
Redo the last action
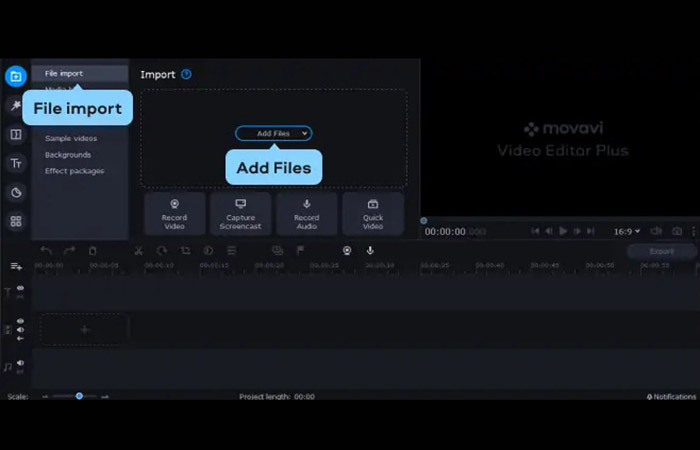pos(69,251)
